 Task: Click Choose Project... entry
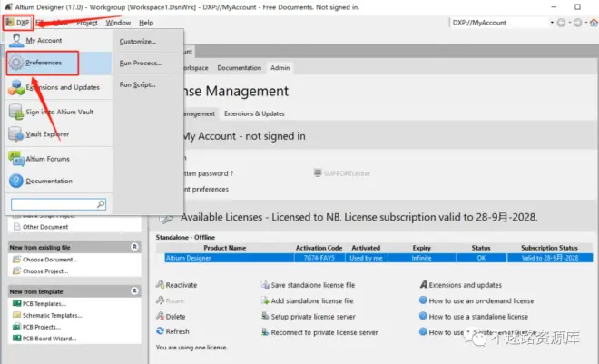[45, 271]
